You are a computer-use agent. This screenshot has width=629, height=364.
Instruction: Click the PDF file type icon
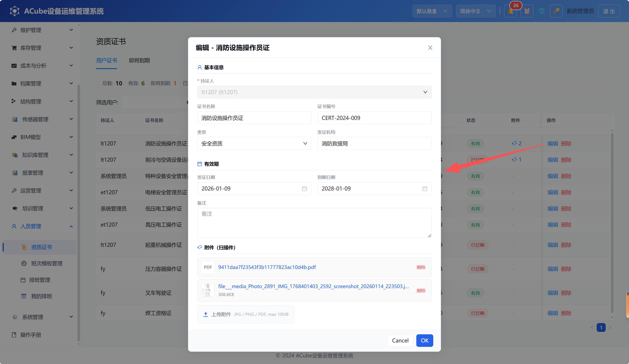[x=208, y=267]
